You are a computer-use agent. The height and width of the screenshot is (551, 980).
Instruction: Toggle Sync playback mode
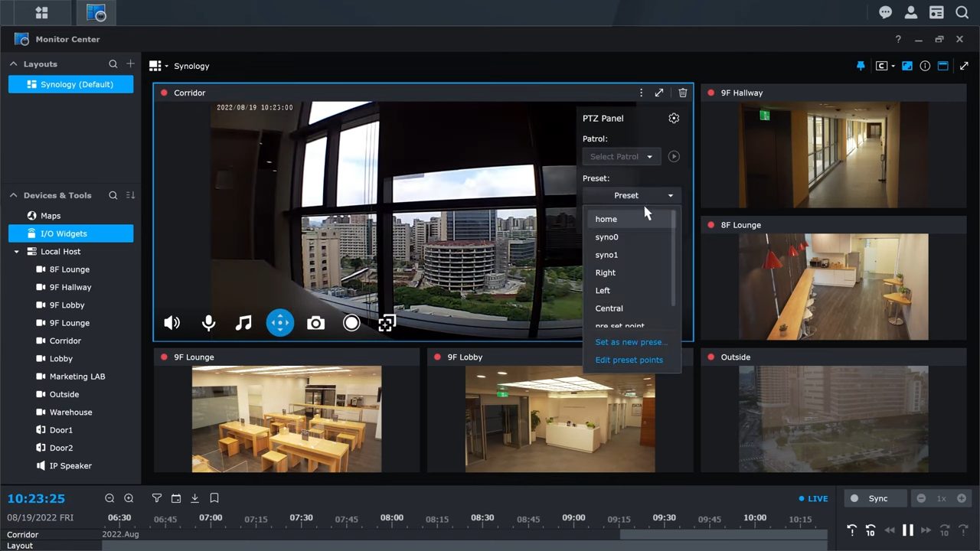click(x=875, y=498)
